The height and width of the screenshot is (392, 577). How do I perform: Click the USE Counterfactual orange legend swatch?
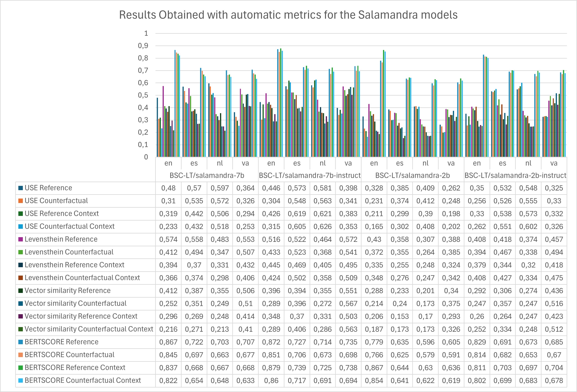(x=21, y=201)
